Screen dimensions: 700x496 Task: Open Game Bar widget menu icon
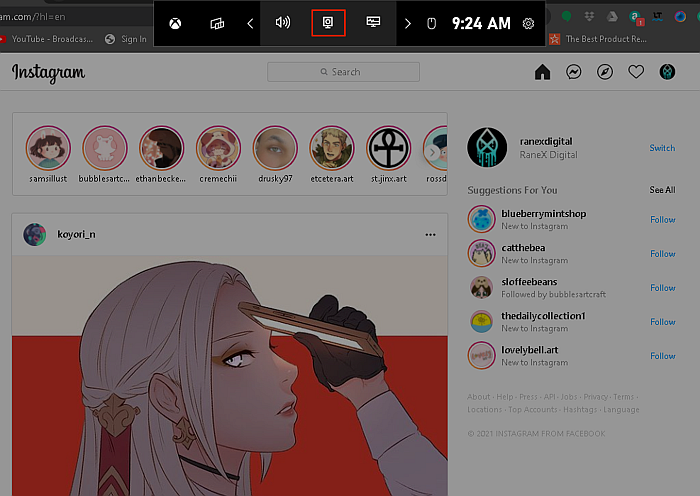click(x=217, y=23)
